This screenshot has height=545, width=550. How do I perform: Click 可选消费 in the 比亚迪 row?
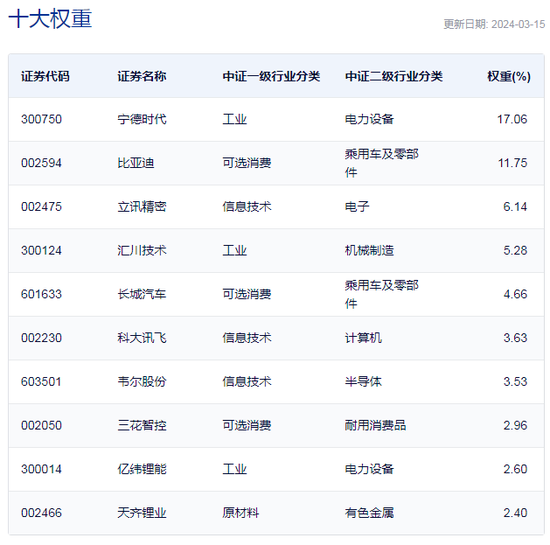pos(247,163)
